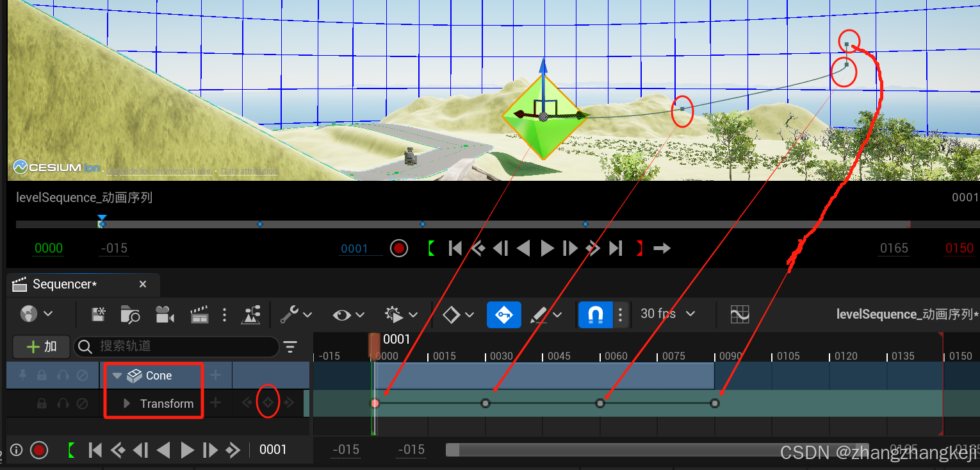
Task: Open the Sequencer world globe menu
Action: tap(36, 314)
